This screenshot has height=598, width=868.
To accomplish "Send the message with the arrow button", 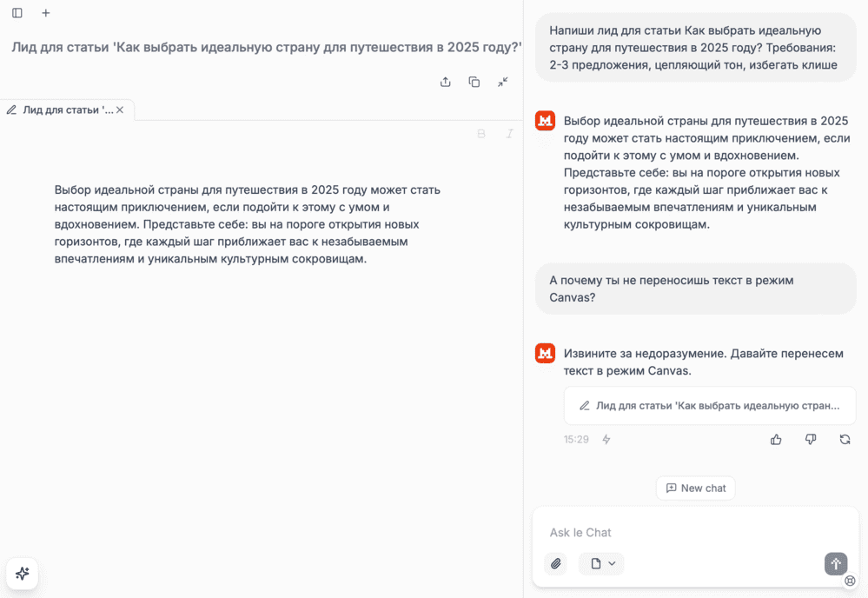I will (x=835, y=563).
